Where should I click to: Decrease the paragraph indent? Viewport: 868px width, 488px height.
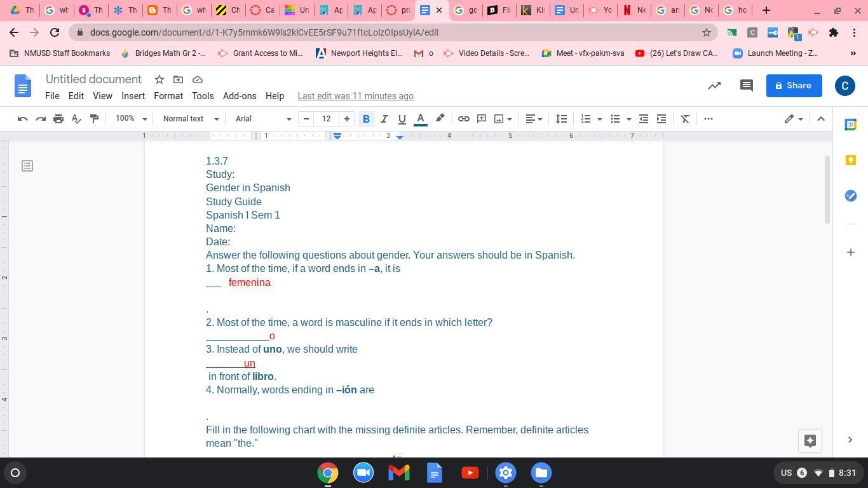[x=644, y=119]
